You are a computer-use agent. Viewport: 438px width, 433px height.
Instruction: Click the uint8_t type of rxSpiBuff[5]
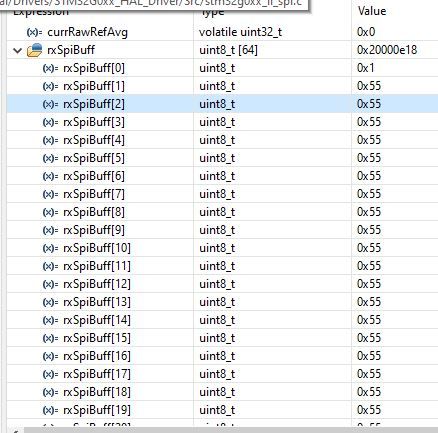tap(217, 158)
